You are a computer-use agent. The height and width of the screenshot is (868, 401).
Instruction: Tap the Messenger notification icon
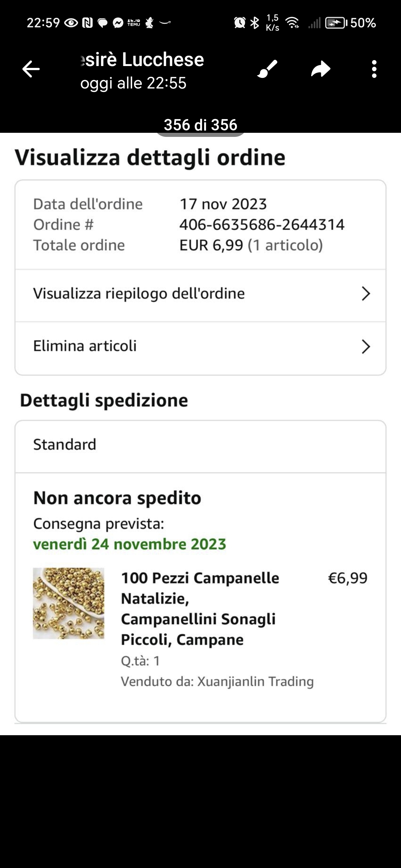point(118,23)
